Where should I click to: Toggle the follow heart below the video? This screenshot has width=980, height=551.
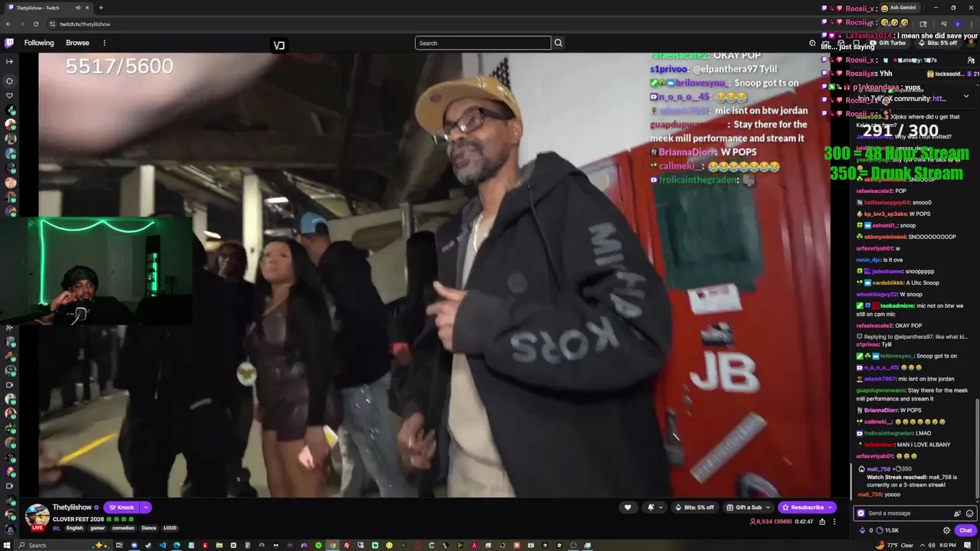[x=628, y=507]
